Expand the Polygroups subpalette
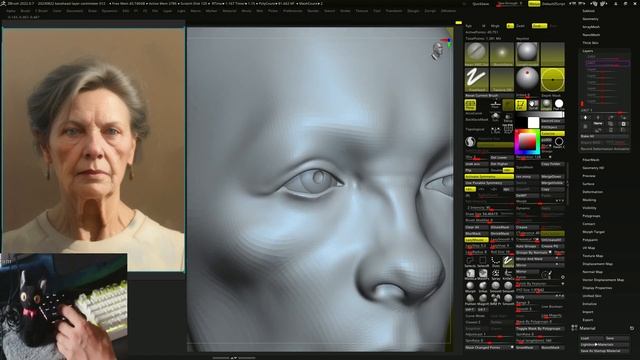This screenshot has height=360, width=640. tap(591, 216)
